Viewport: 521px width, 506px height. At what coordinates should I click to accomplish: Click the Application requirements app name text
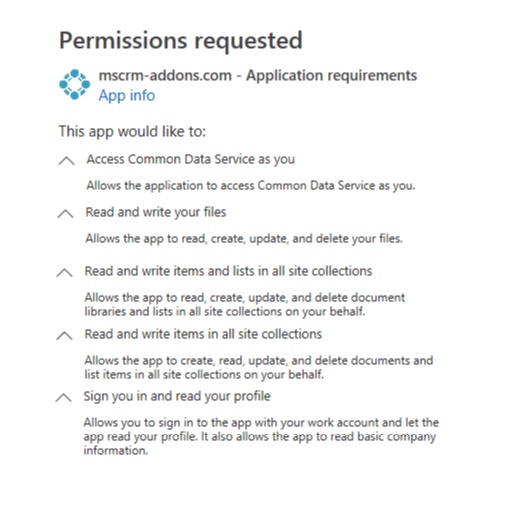click(x=258, y=75)
